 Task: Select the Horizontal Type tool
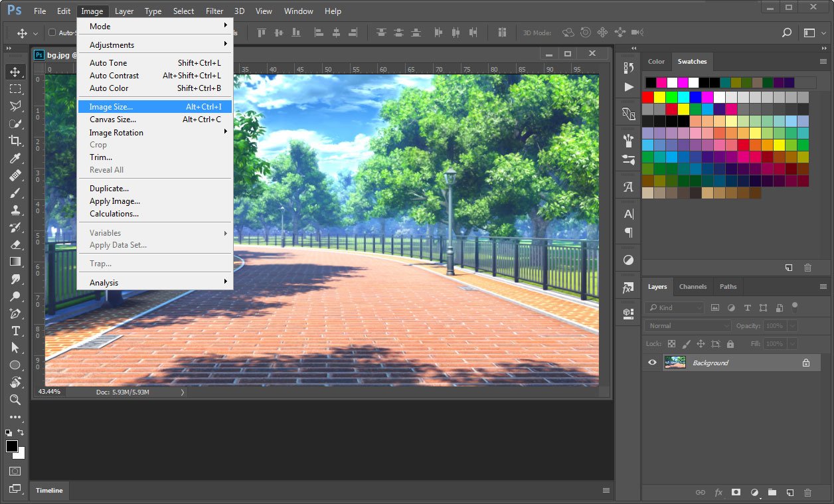(15, 331)
